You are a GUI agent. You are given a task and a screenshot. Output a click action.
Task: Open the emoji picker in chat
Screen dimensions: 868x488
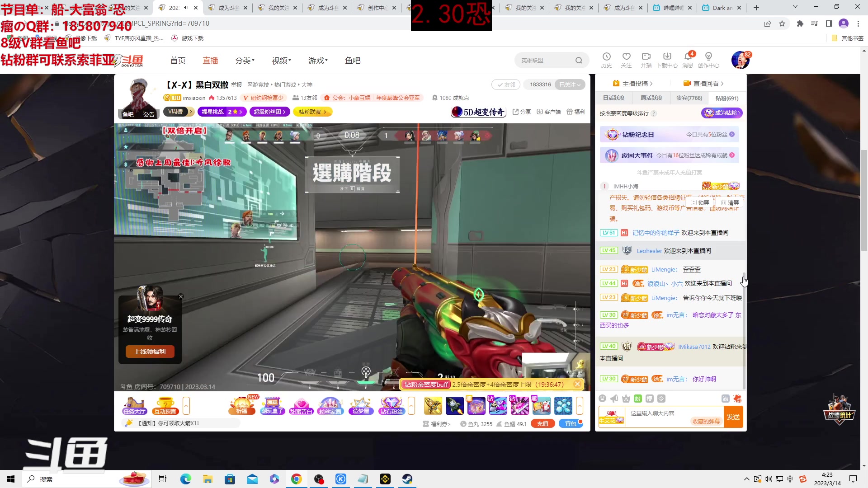click(602, 399)
